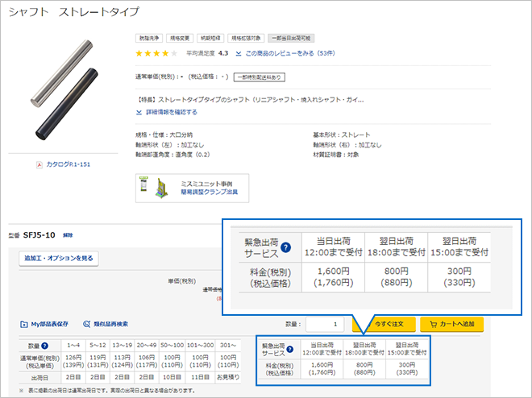Image resolution: width=532 pixels, height=398 pixels.
Task: Open この商品のレビューをみる (53件) link
Action: 290,53
